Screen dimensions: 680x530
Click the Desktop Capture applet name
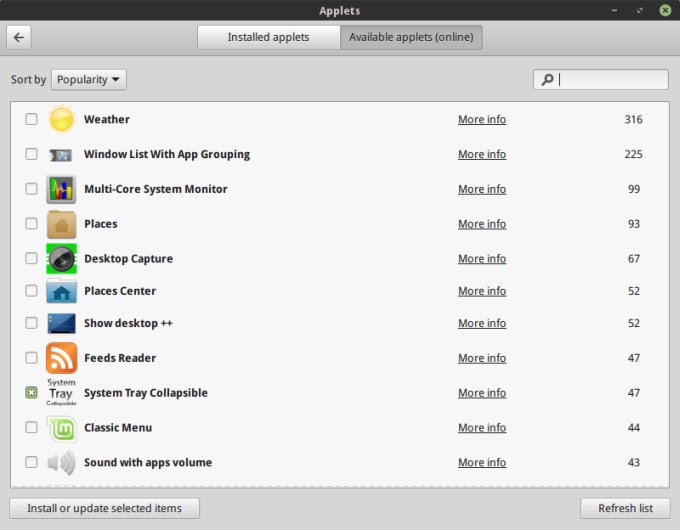(x=128, y=258)
